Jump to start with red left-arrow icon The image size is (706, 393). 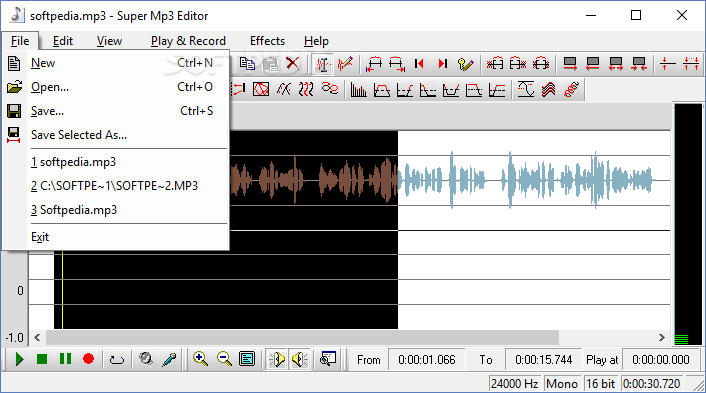point(420,64)
